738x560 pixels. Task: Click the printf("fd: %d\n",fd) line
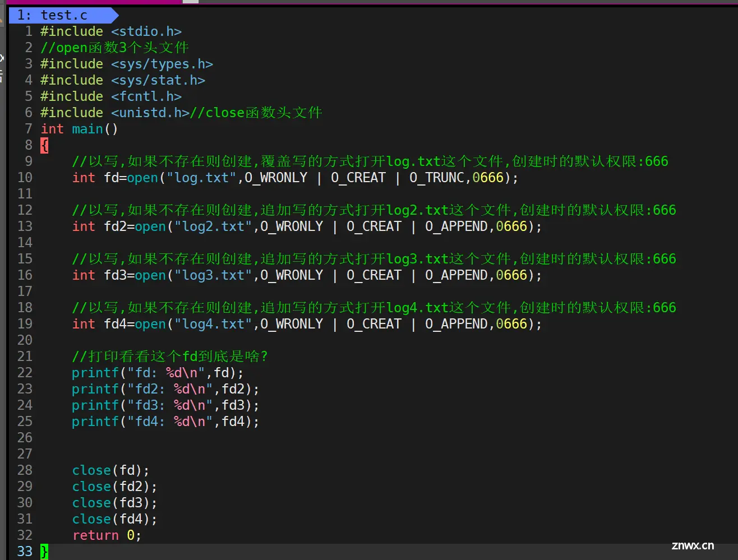click(158, 373)
